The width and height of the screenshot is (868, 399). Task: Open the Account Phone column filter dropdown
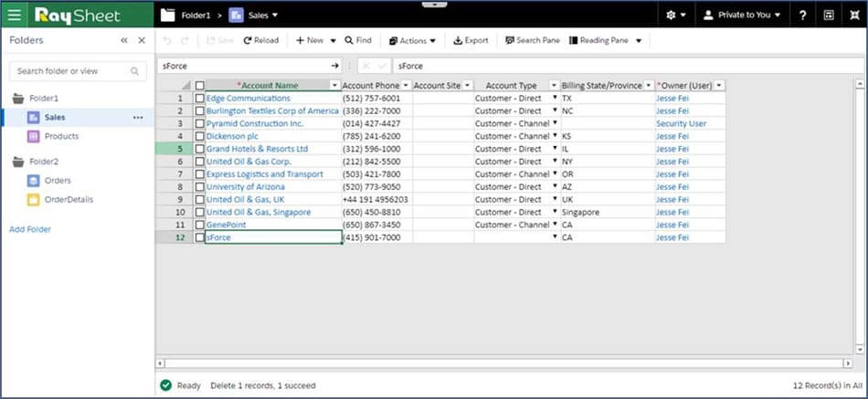click(406, 85)
